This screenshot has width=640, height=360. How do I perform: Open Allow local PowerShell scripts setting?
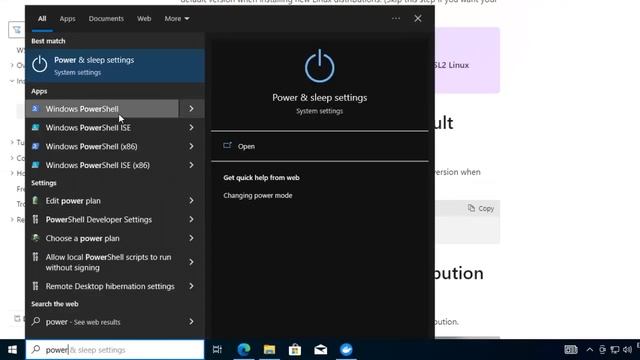(x=102, y=262)
